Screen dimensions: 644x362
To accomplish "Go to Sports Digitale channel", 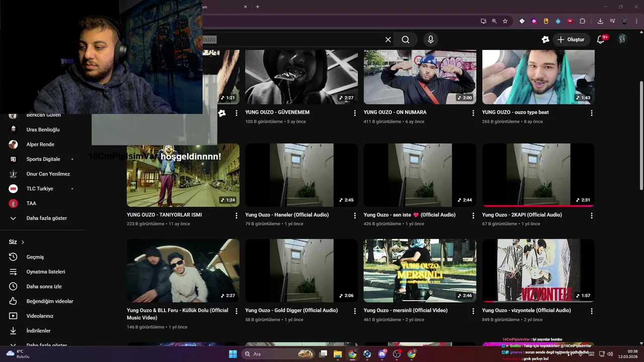I will click(x=43, y=159).
